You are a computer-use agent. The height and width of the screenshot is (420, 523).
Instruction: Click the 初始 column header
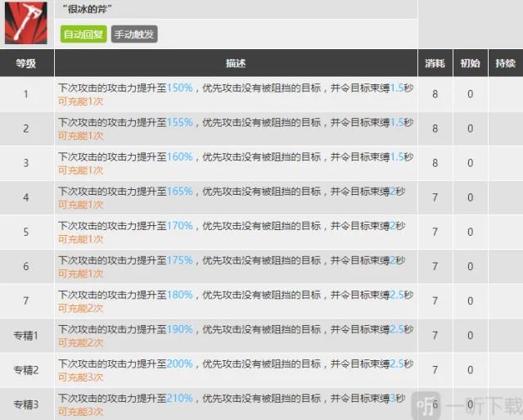(x=470, y=63)
